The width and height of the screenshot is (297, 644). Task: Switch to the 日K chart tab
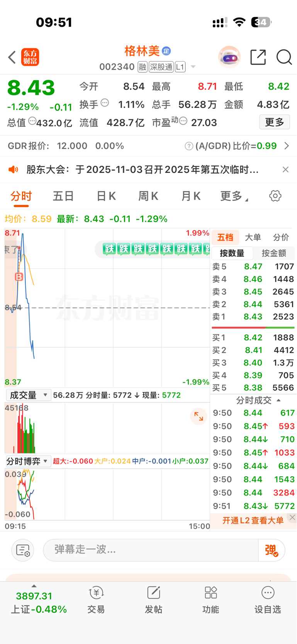[x=106, y=196]
